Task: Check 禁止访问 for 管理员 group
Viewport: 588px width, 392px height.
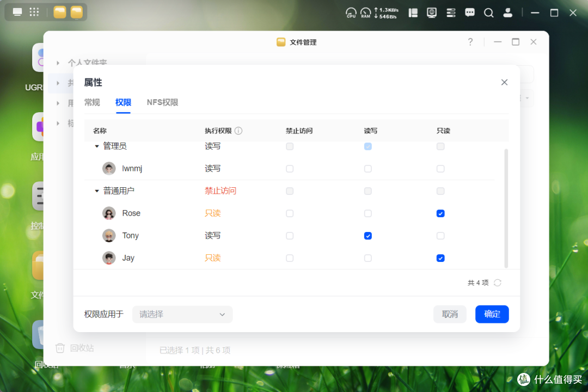Action: [290, 146]
